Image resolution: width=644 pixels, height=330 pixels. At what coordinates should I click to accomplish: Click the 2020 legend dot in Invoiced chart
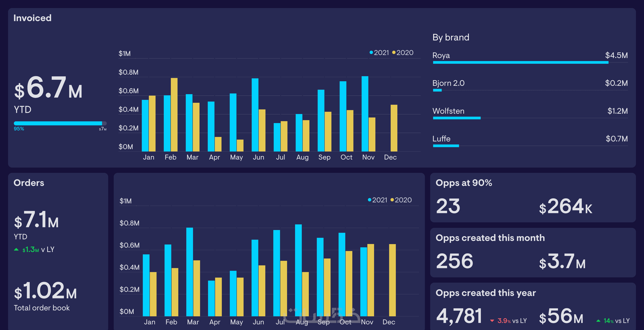(x=394, y=52)
